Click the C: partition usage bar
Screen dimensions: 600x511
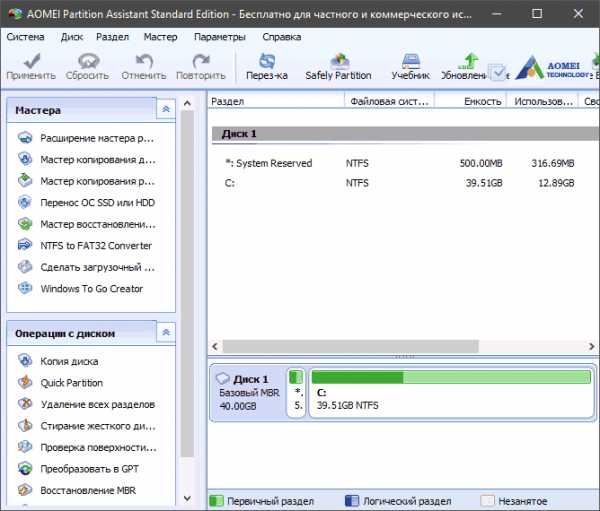coord(451,377)
